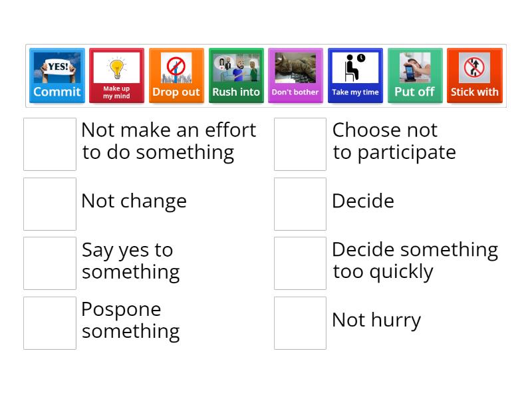Choose the 'Rush into' tile
Viewport: 532px width, 399px height.
click(x=236, y=74)
